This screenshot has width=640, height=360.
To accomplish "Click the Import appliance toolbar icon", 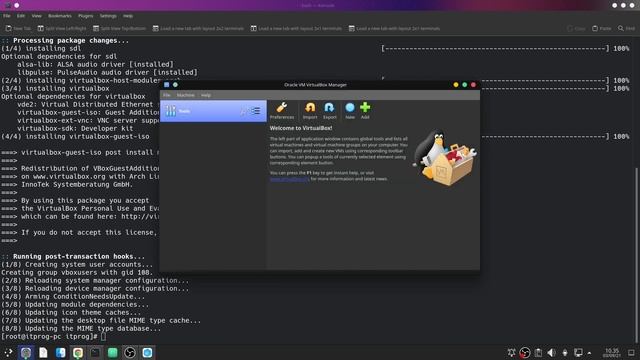I will point(310,111).
